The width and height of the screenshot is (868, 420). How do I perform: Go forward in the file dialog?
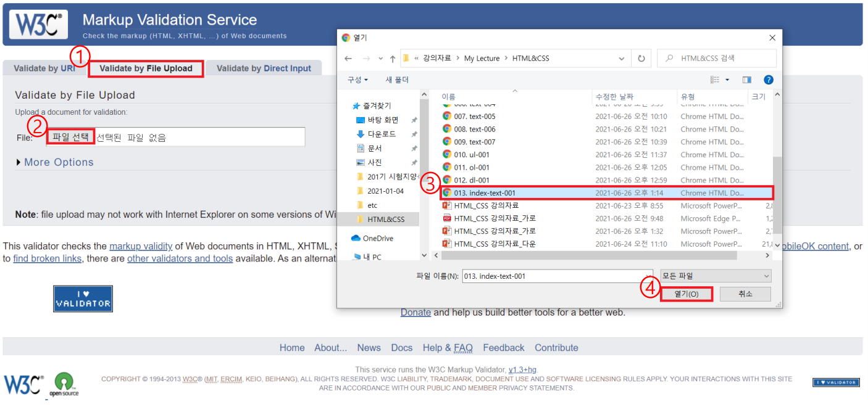365,59
